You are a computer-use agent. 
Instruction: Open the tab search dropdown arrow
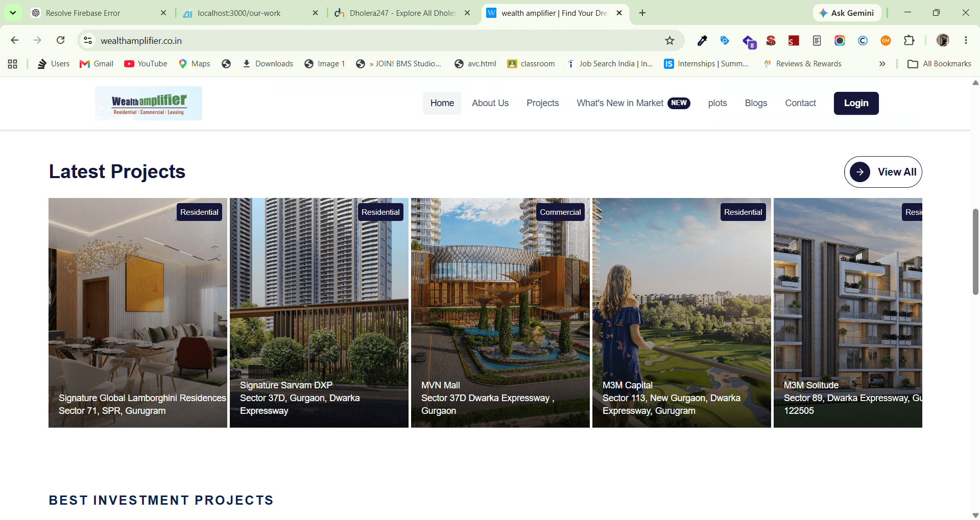tap(13, 13)
